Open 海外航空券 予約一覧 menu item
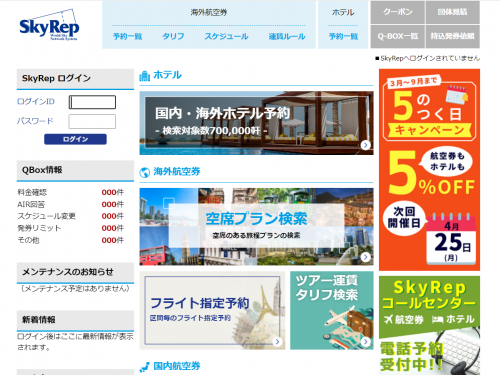Viewport: 500px width, 375px height. point(127,36)
